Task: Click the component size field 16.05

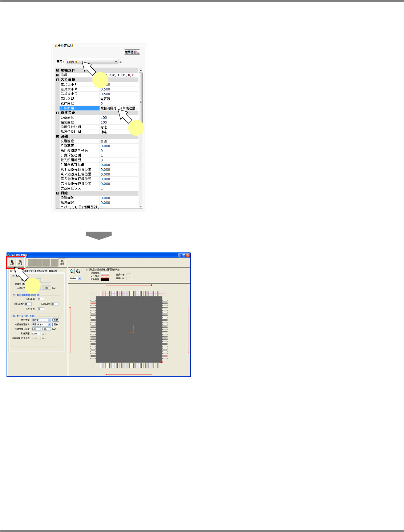Action: (x=47, y=288)
